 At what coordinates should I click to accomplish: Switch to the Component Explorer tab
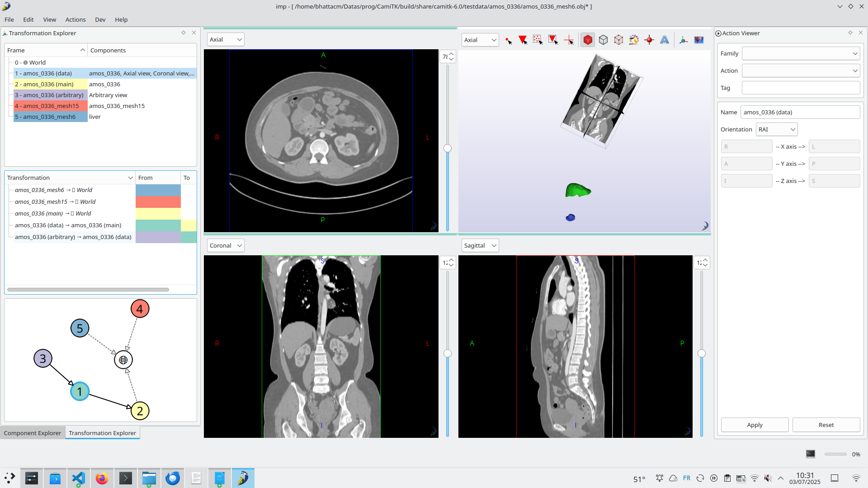[x=33, y=433]
